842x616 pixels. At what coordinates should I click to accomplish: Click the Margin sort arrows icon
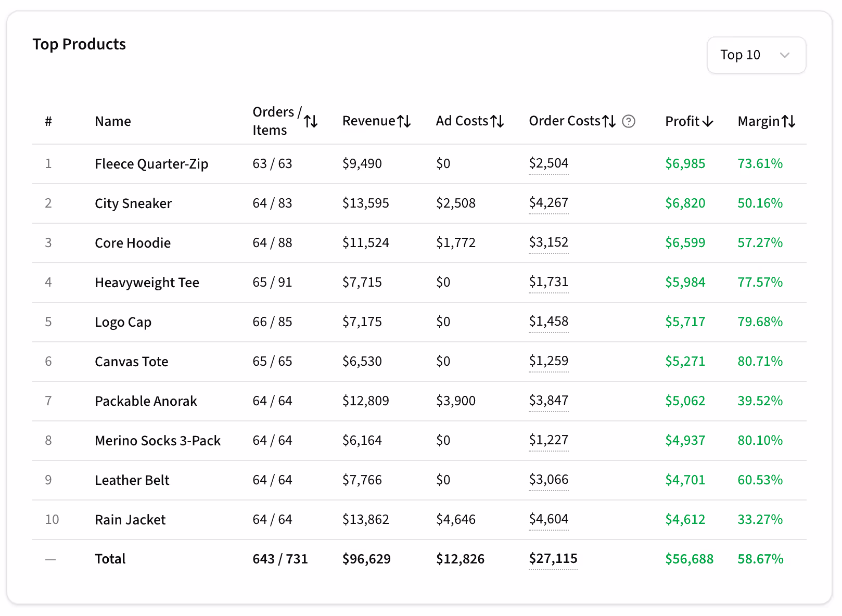(788, 121)
